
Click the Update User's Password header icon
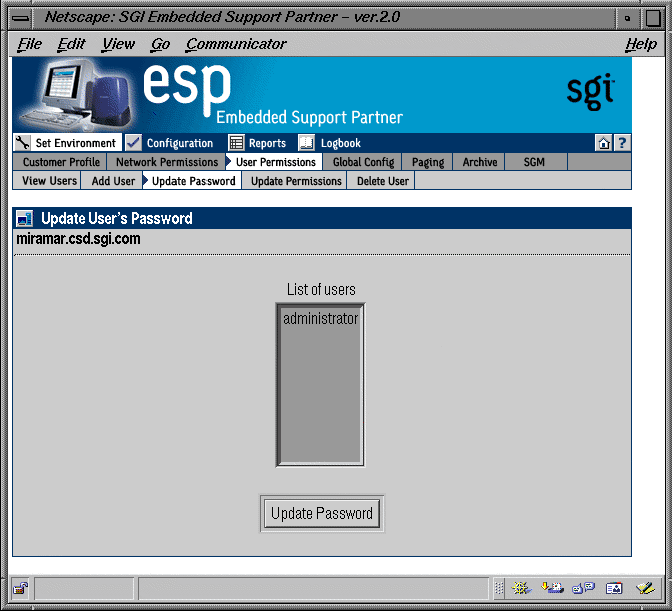[x=24, y=219]
